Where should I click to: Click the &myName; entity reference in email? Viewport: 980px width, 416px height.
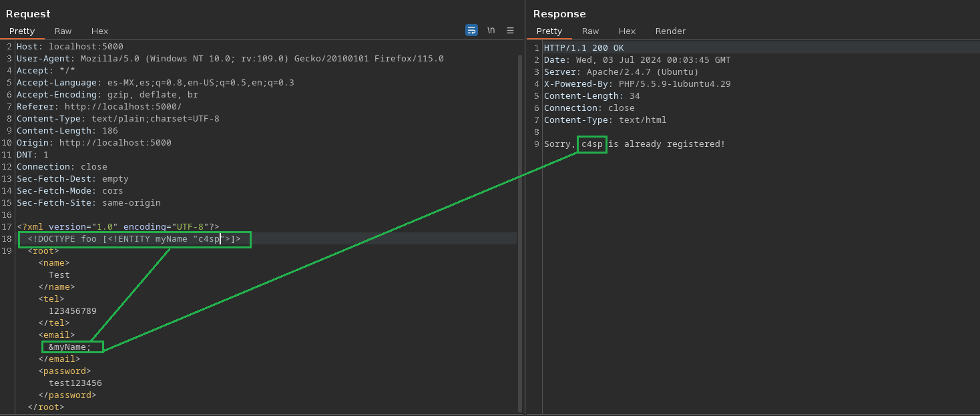pos(70,347)
